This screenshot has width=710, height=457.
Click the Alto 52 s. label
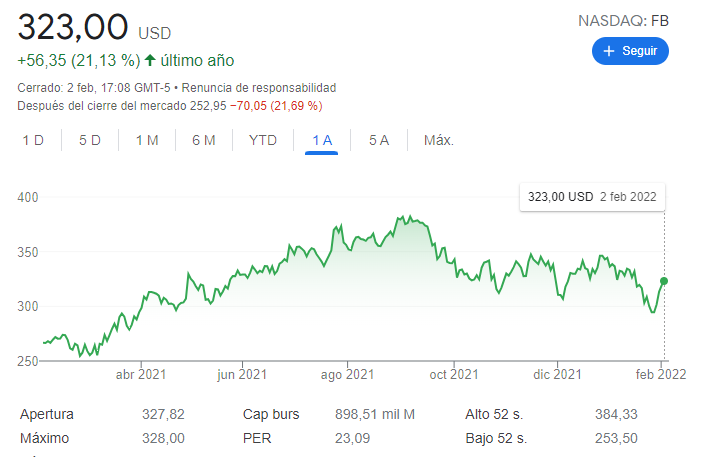(494, 414)
